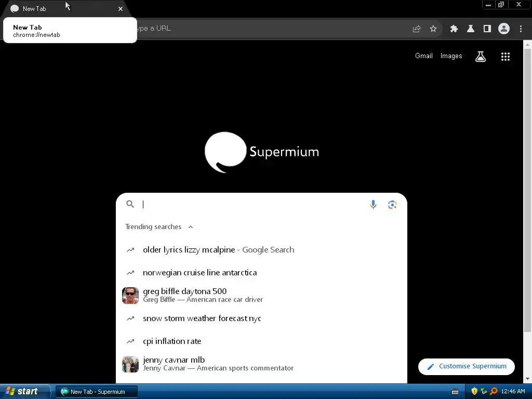The image size is (532, 399).
Task: Click trending arrow icon beside 'snow storm weather'
Action: point(130,318)
